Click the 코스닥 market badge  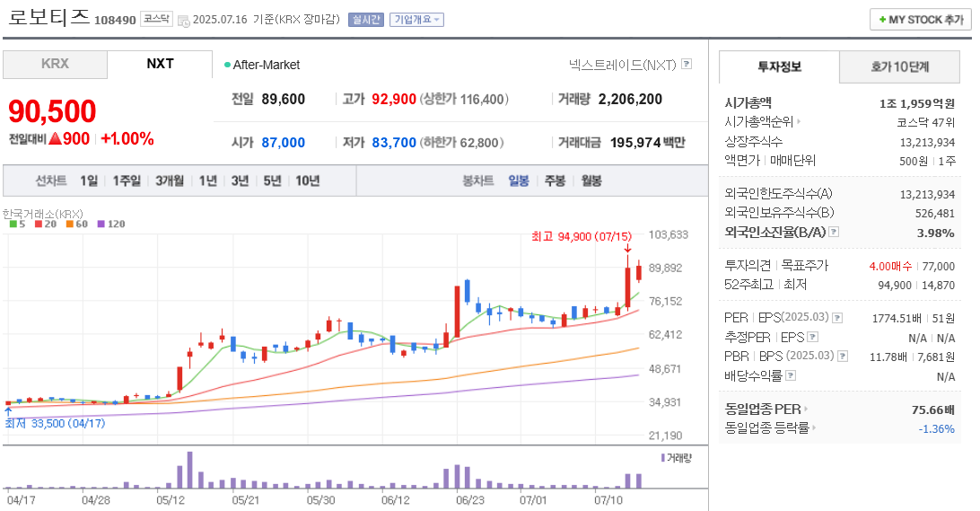coord(155,19)
